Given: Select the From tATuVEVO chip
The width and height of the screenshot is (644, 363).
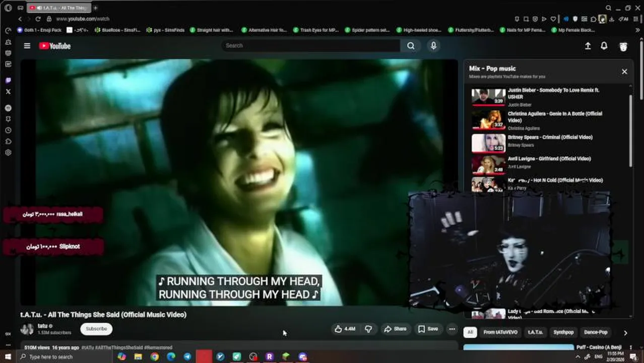Looking at the screenshot, I should click(x=500, y=332).
